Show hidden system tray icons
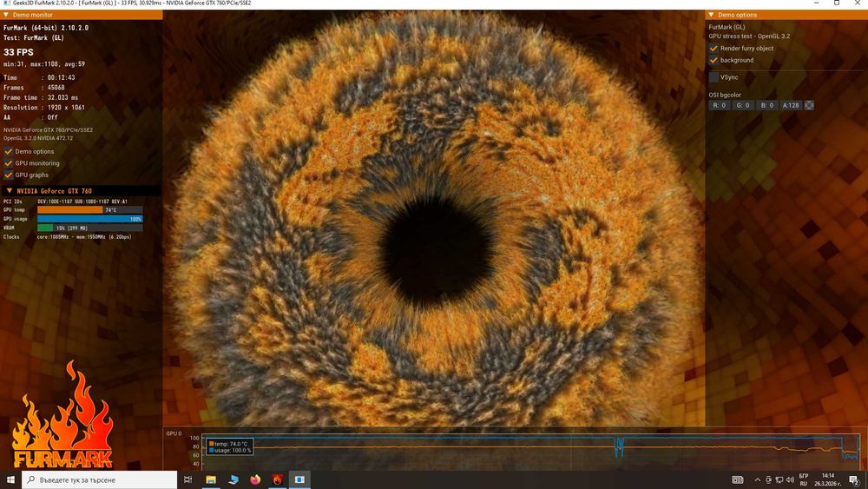This screenshot has width=868, height=489. click(x=757, y=479)
